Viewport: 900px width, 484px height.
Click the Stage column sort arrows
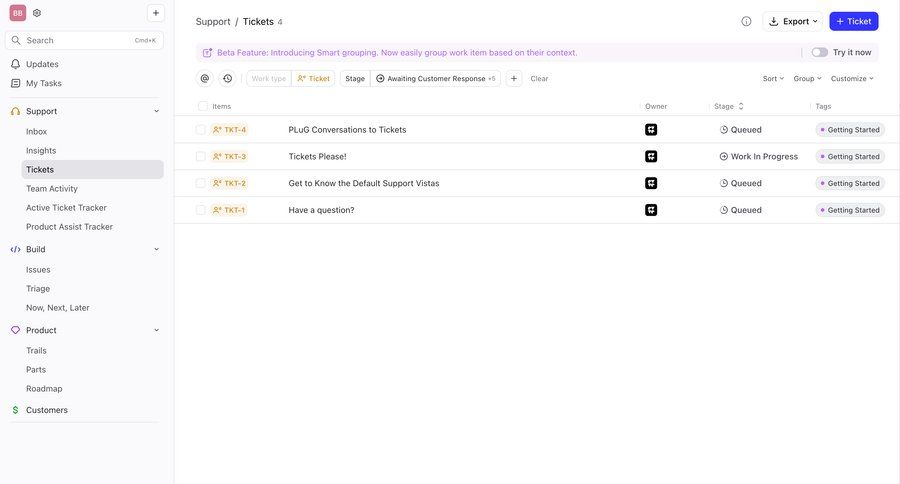click(741, 106)
